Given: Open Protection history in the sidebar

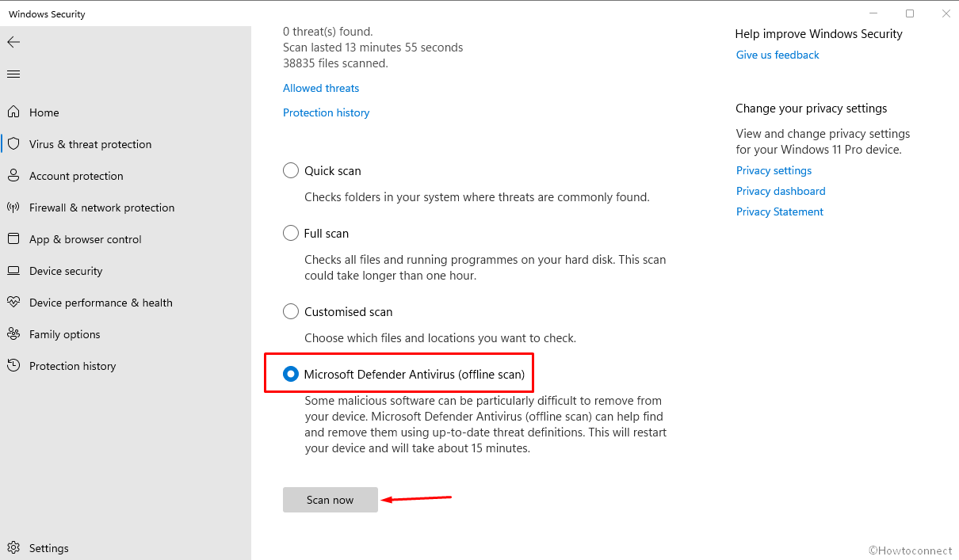Looking at the screenshot, I should pyautogui.click(x=73, y=366).
